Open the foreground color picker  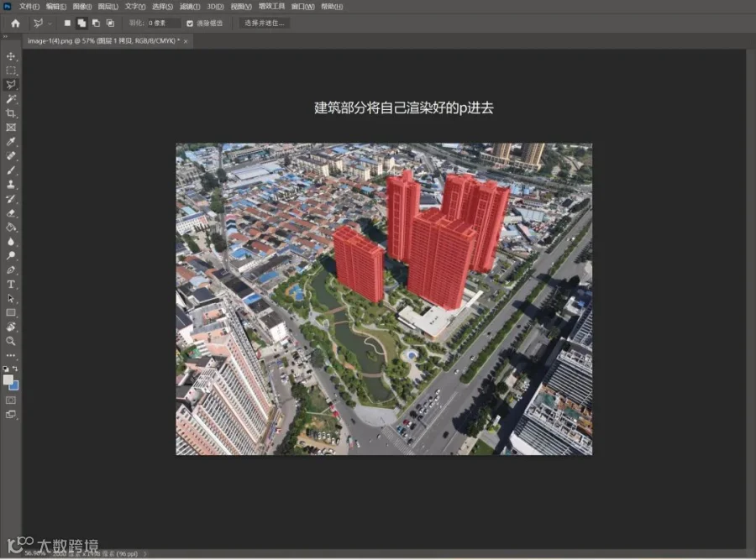[8, 379]
